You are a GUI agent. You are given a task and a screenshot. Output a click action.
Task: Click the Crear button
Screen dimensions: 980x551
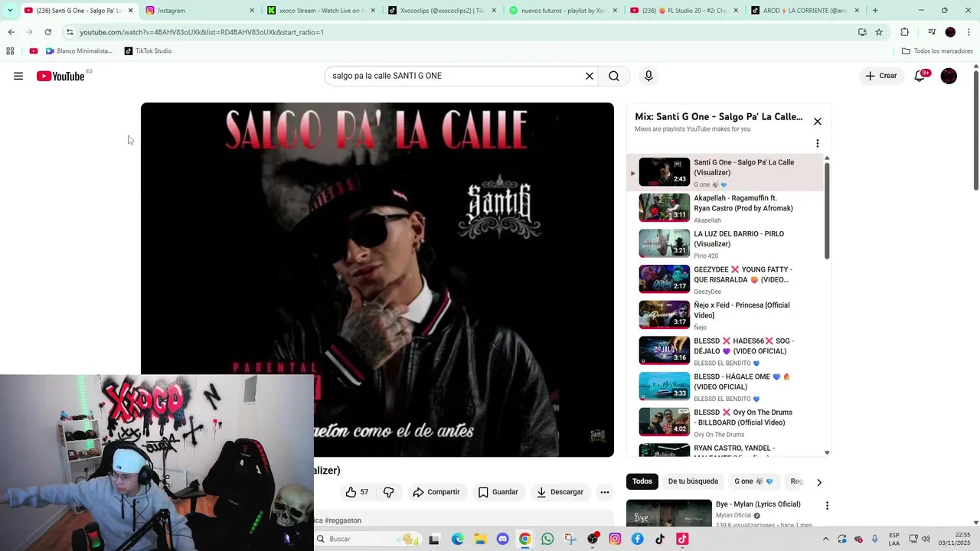[x=881, y=76]
